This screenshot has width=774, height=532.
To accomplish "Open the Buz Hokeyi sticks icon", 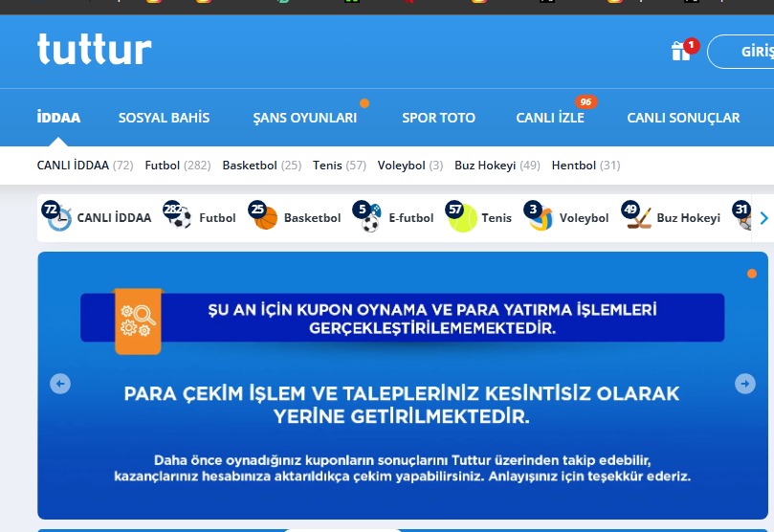I will 638,218.
